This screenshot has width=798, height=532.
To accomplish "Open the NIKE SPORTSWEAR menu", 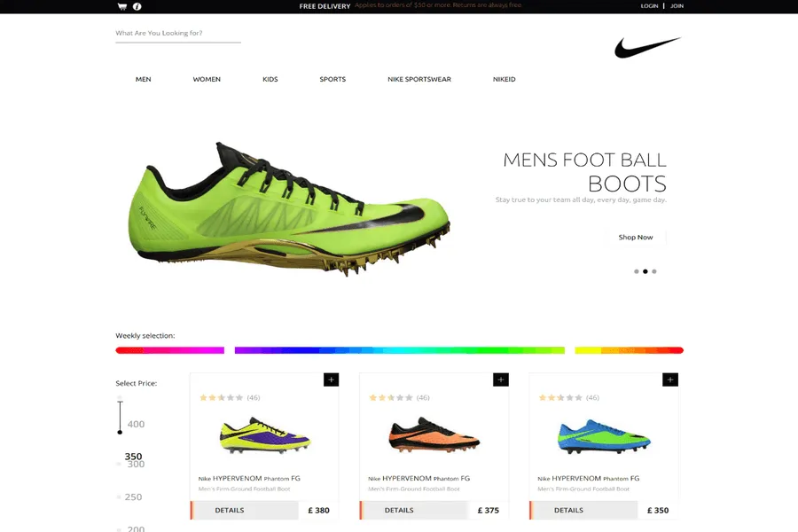I will (x=419, y=80).
